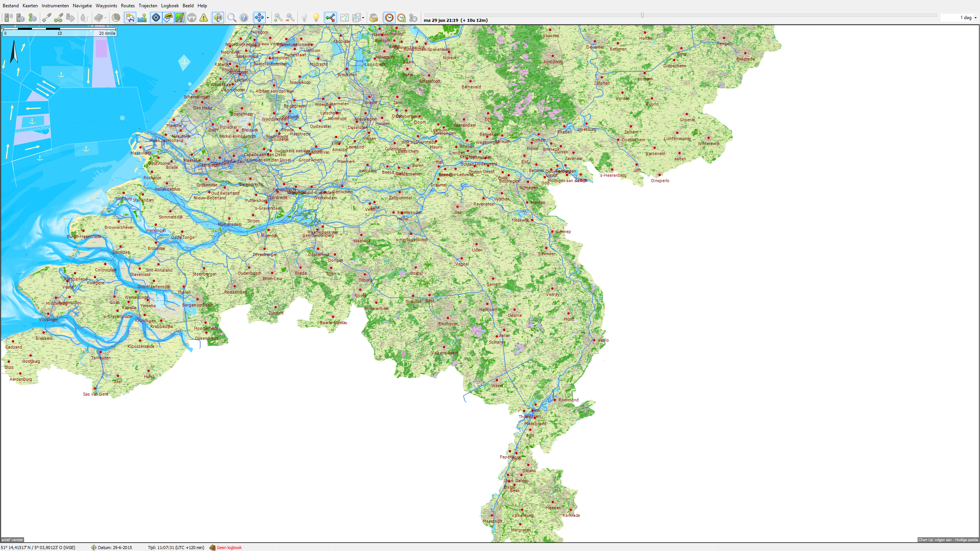Viewport: 980px width, 551px height.
Task: Click the cursor coordinates status text
Action: point(38,548)
